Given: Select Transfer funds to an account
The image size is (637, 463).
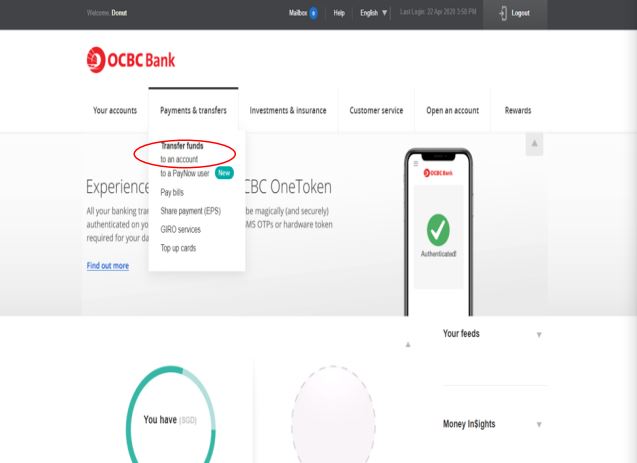Looking at the screenshot, I should pos(179,159).
